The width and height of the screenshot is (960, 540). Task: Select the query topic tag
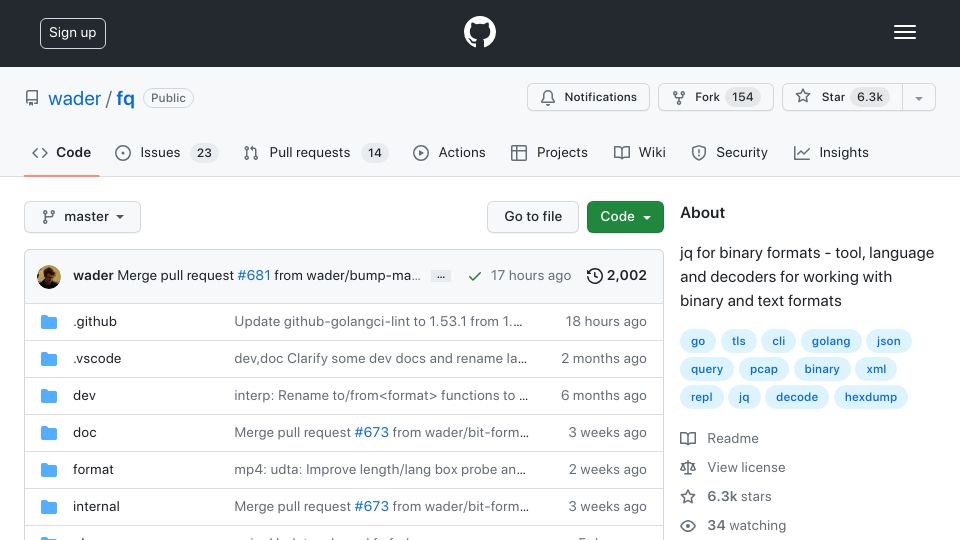point(707,369)
